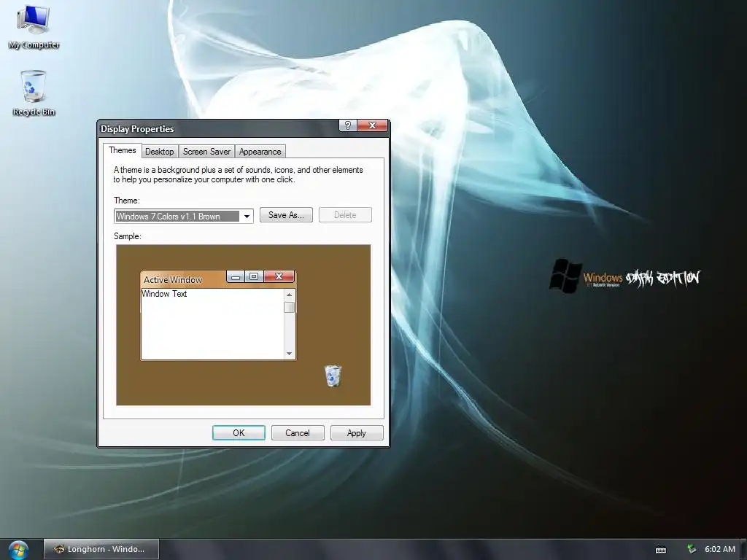Click the green network tray icon

click(692, 549)
